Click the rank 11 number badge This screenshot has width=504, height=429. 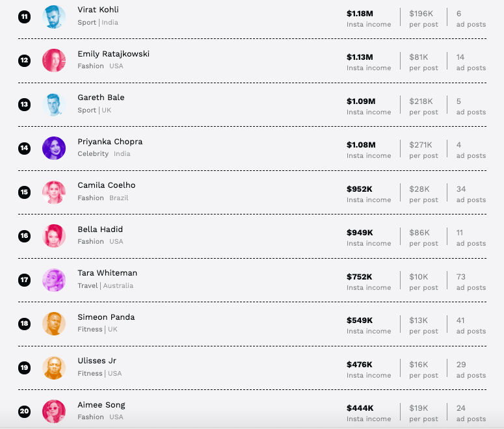pos(25,17)
